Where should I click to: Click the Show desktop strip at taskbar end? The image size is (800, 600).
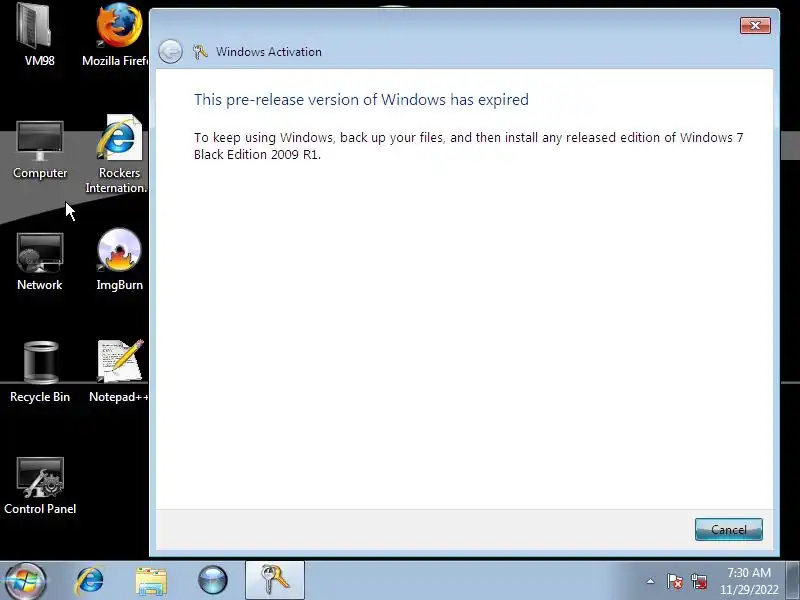pyautogui.click(x=793, y=580)
